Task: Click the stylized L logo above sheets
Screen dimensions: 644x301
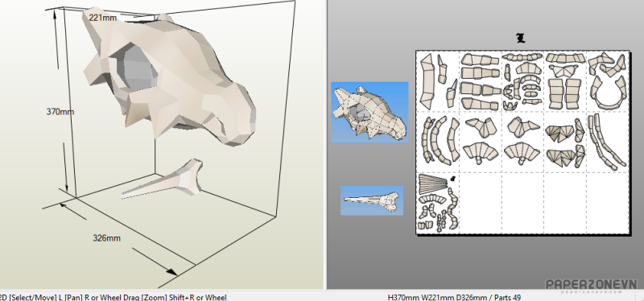Action: (521, 39)
